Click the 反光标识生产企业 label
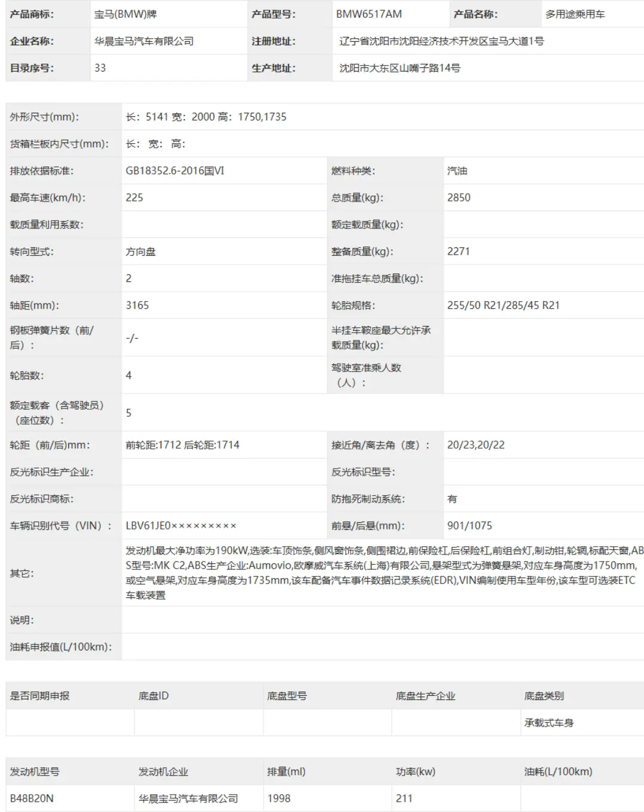Image resolution: width=644 pixels, height=812 pixels. pos(51,472)
